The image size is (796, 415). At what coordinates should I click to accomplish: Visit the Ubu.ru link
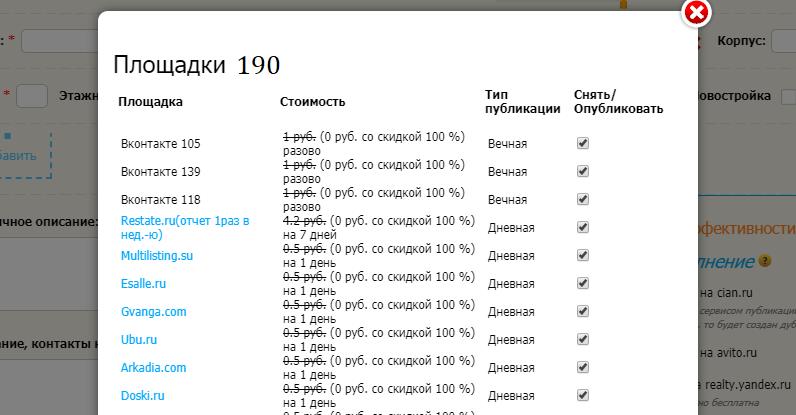point(139,340)
